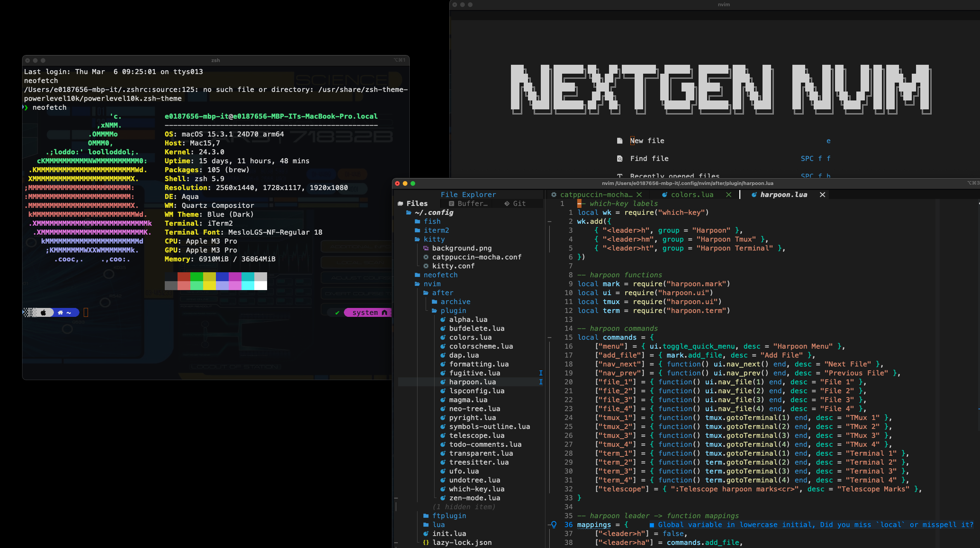Open kitty.conf file
This screenshot has height=548, width=980.
click(449, 266)
